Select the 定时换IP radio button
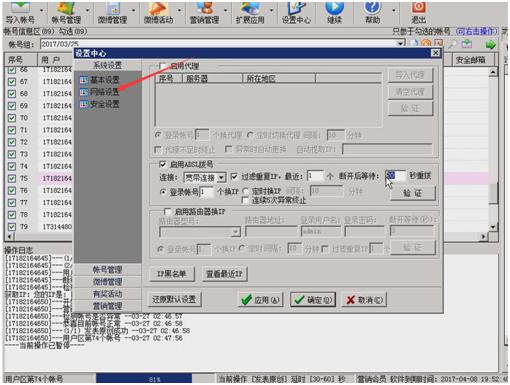510x385 pixels. 246,191
